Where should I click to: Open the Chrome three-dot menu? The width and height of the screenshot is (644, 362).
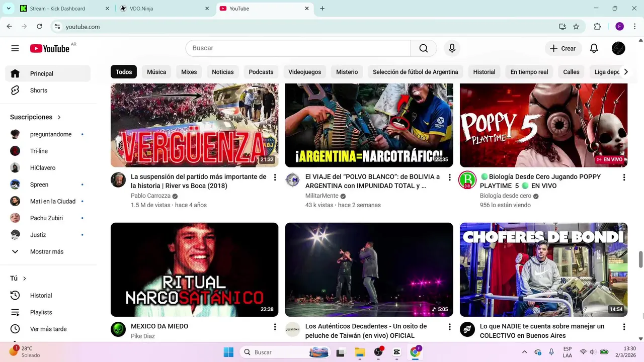(636, 27)
